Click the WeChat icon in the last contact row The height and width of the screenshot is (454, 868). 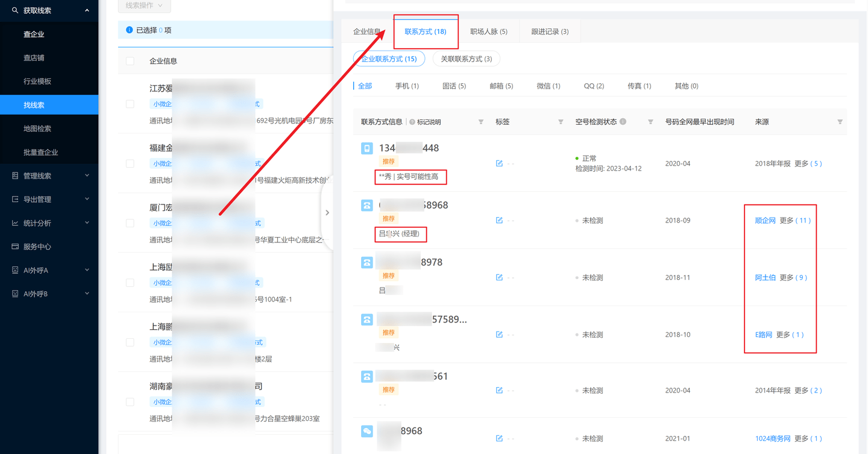[x=366, y=431]
